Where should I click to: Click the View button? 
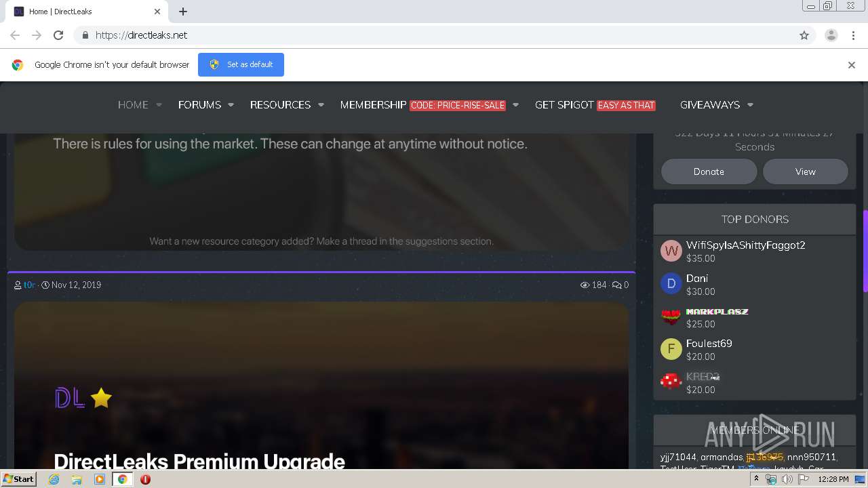[806, 171]
